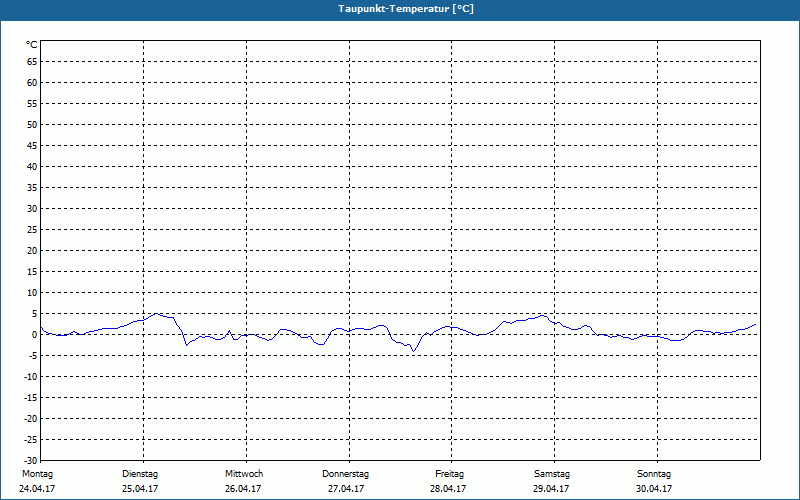This screenshot has width=800, height=500.
Task: Click the date 27.04.17
Action: pyautogui.click(x=346, y=489)
